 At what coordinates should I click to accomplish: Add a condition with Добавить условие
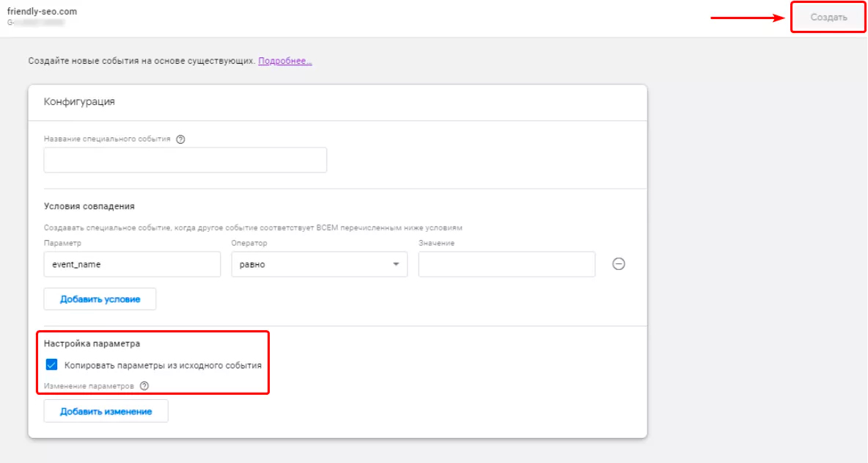[x=100, y=299]
